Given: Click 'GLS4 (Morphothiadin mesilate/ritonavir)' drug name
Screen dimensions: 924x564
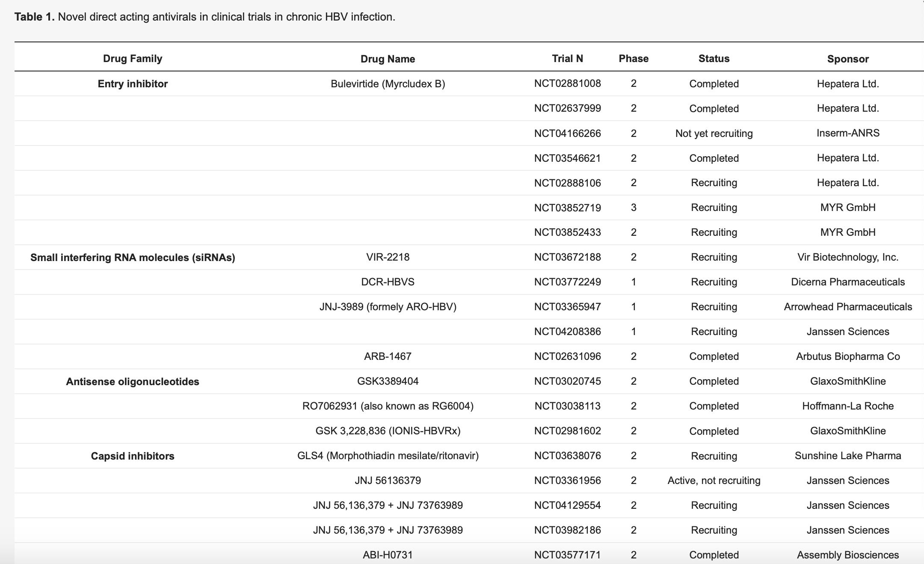Looking at the screenshot, I should pos(388,456).
